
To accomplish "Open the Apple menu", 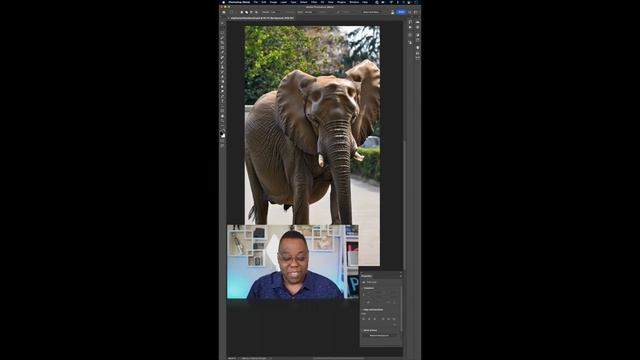I will point(224,2).
